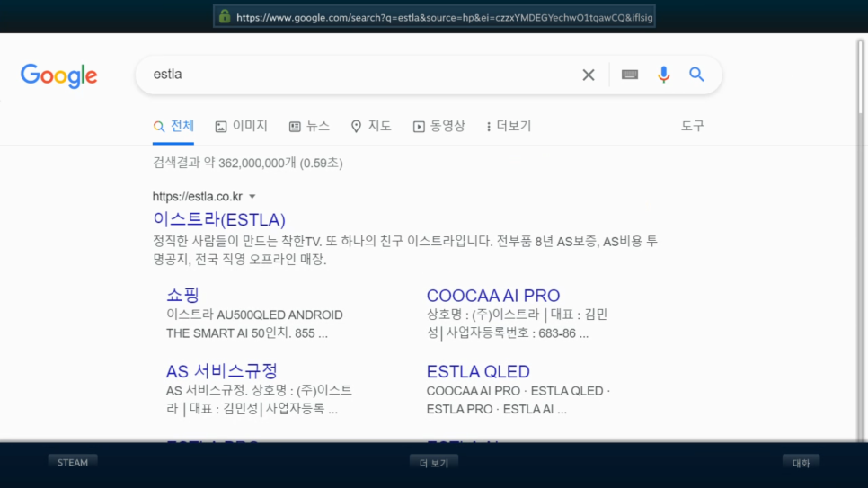868x488 pixels.
Task: Click the STEAM button
Action: [73, 463]
